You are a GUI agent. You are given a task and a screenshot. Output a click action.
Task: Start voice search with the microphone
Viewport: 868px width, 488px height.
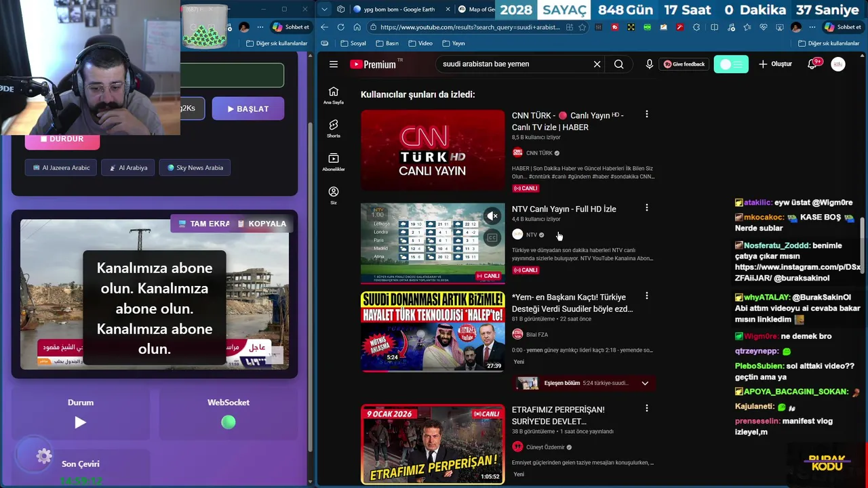coord(649,64)
